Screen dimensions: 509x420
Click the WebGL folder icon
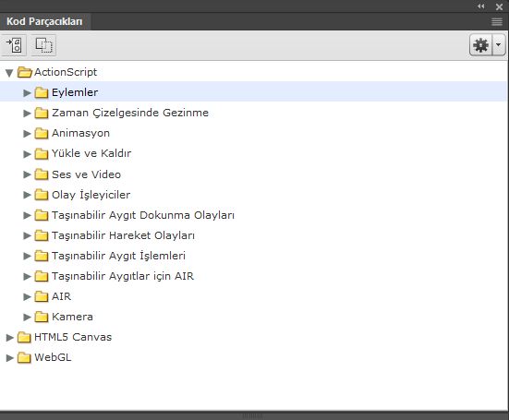(24, 357)
